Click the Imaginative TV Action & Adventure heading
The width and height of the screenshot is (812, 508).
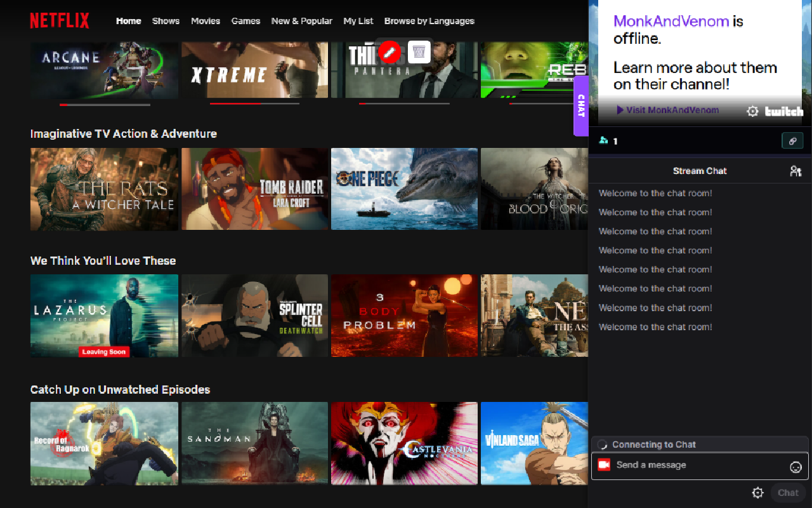tap(124, 133)
